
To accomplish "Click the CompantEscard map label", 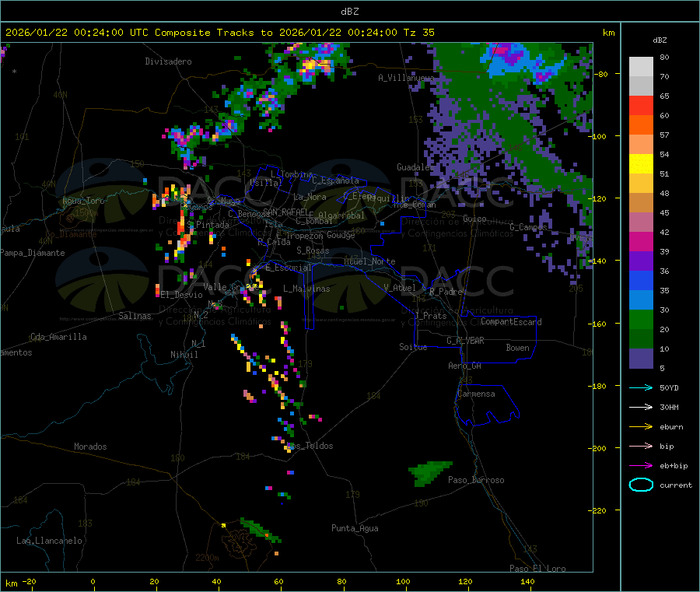I will pos(511,322).
